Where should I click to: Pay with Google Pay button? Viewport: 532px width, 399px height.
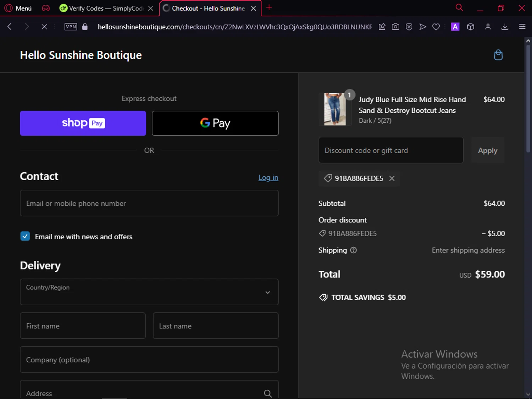tap(215, 123)
